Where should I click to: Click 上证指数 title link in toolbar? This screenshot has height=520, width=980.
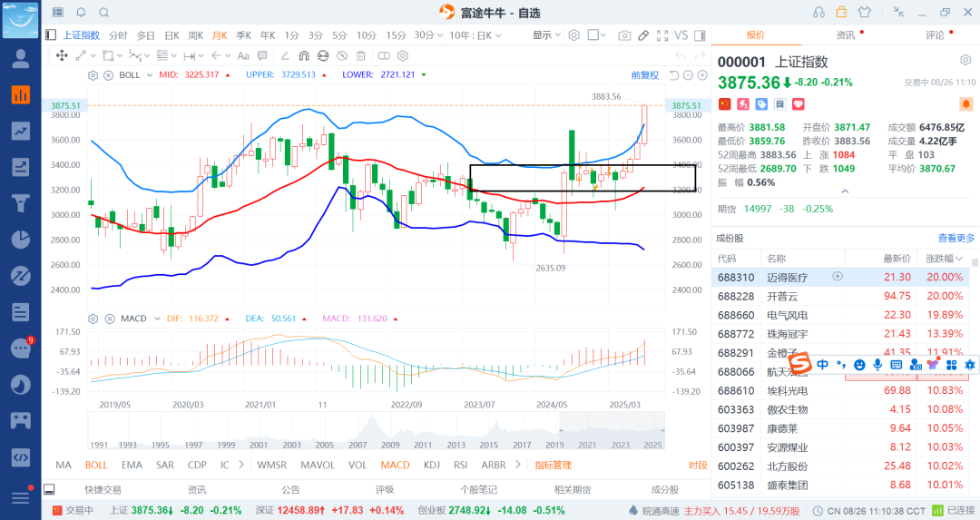[82, 35]
